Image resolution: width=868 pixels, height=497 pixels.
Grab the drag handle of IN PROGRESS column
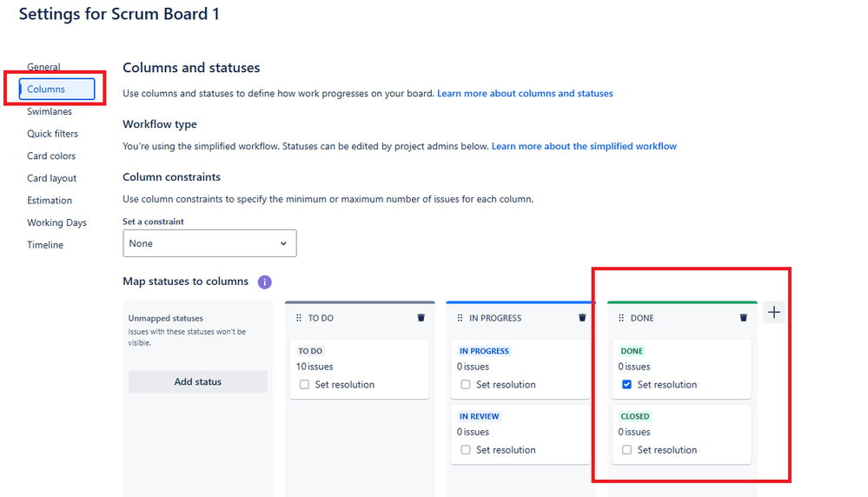[460, 318]
